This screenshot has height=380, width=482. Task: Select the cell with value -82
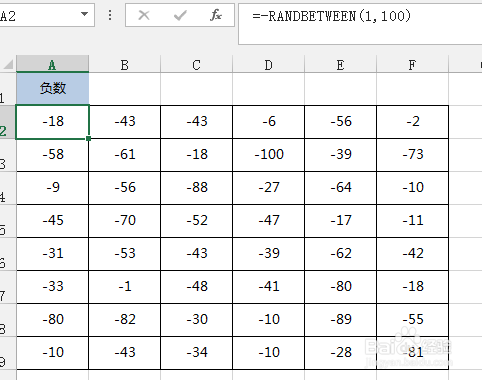click(x=124, y=320)
